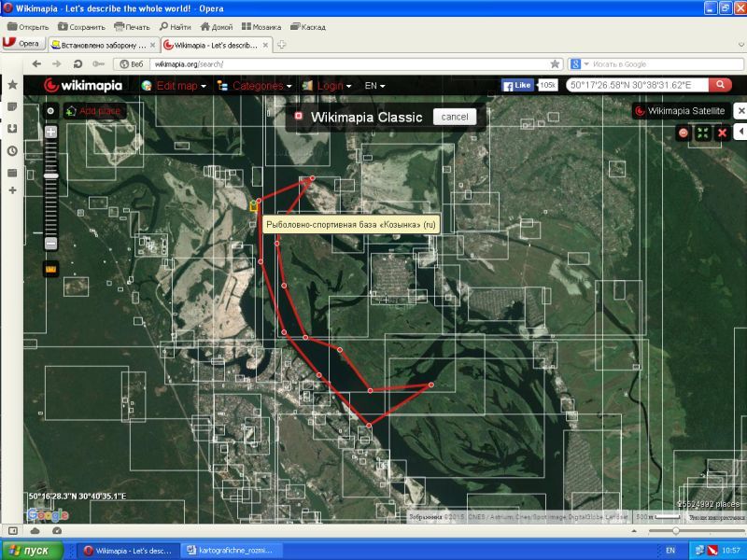Click the map zoom in plus button
The image size is (747, 560).
[x=50, y=132]
